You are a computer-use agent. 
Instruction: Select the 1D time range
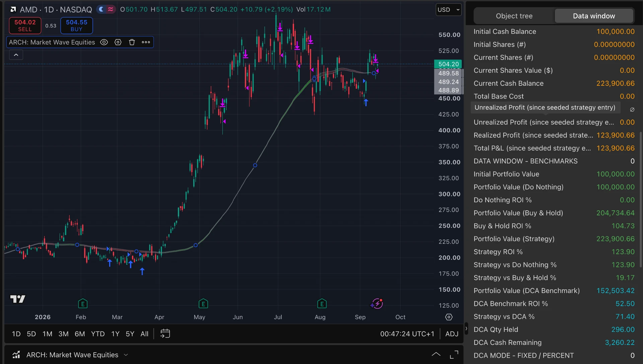tap(16, 334)
